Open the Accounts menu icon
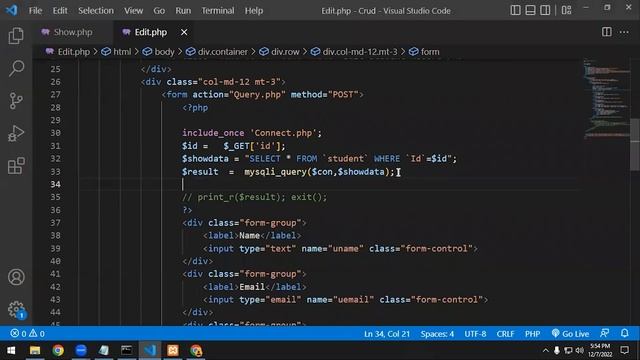640x360 pixels. [16, 277]
